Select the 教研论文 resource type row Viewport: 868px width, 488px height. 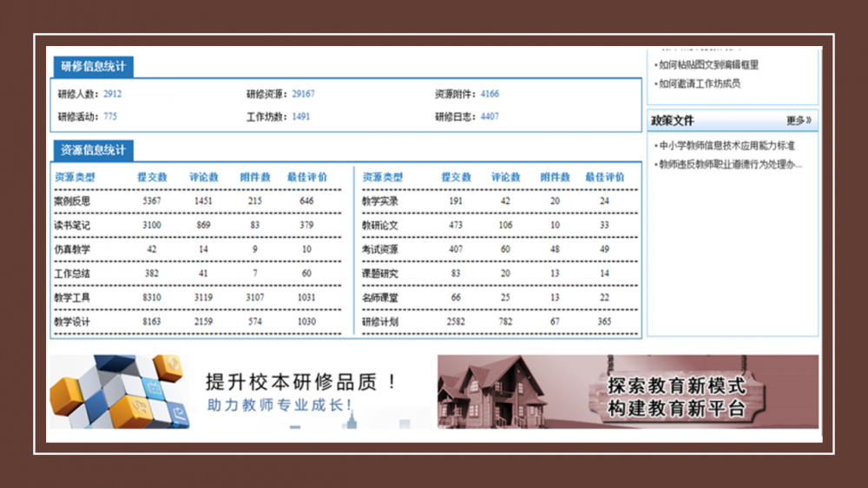[380, 226]
